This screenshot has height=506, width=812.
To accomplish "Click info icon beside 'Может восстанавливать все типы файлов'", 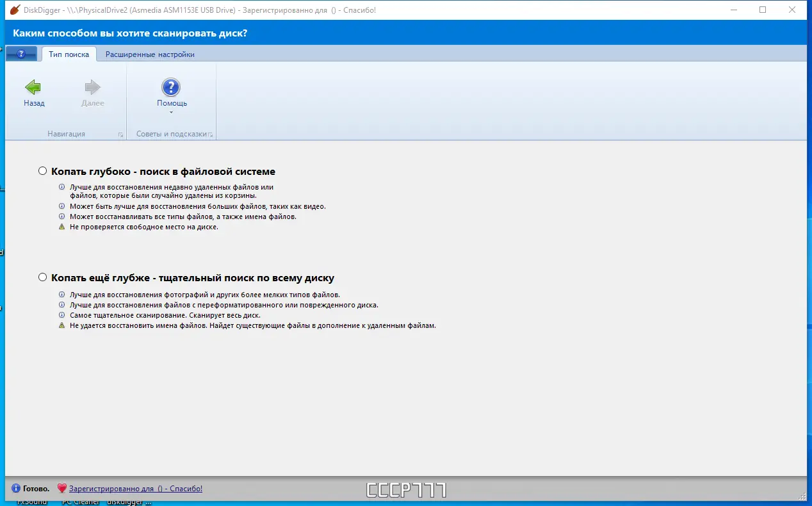I will [62, 216].
